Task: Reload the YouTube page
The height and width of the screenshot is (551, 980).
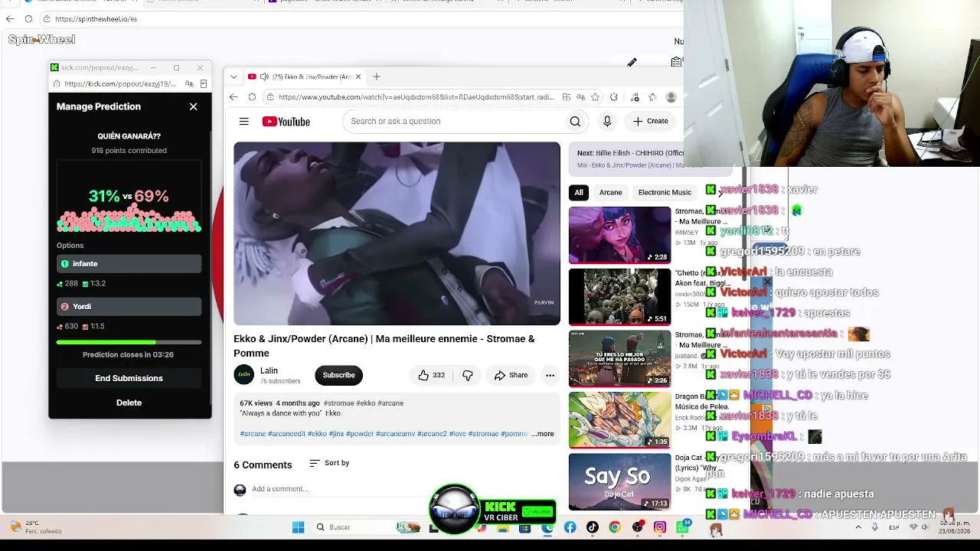Action: pos(252,97)
